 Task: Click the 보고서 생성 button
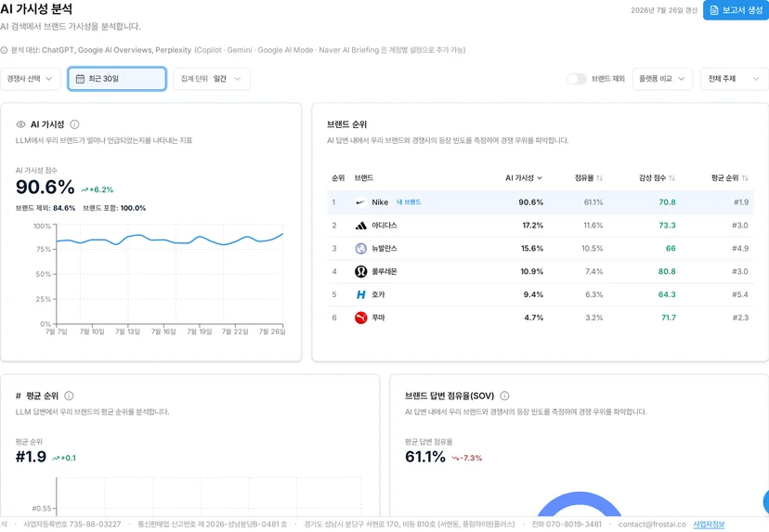click(736, 10)
